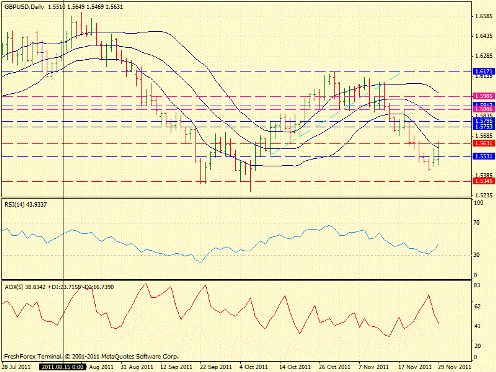Viewport: 496px width, 372px height.
Task: Click the 1.6585 price scale value
Action: point(484,16)
